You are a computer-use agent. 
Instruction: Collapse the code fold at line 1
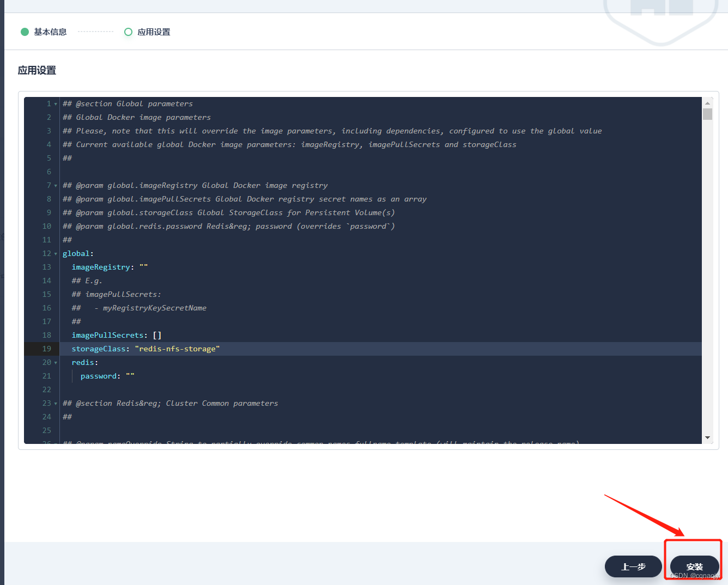[x=56, y=104]
